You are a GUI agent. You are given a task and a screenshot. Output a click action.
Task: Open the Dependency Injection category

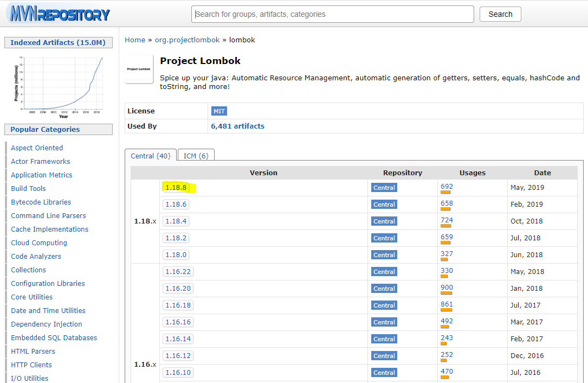coord(47,324)
